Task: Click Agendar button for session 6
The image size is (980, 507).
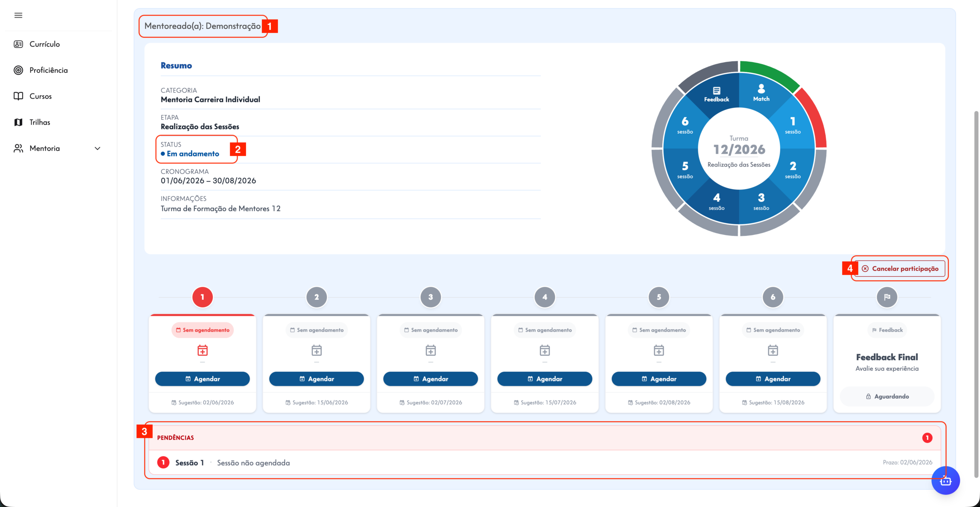Action: (773, 379)
